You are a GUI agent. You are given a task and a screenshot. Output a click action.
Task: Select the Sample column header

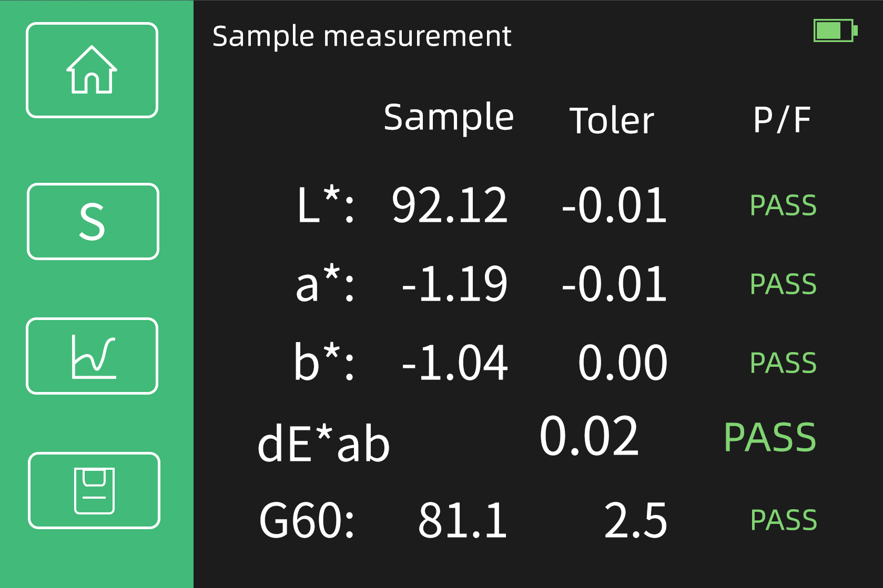(449, 118)
